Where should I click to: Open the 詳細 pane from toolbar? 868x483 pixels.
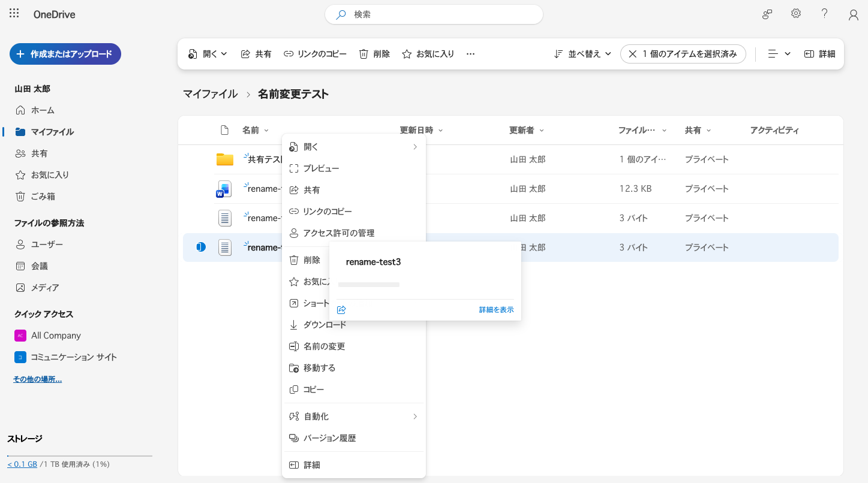819,54
